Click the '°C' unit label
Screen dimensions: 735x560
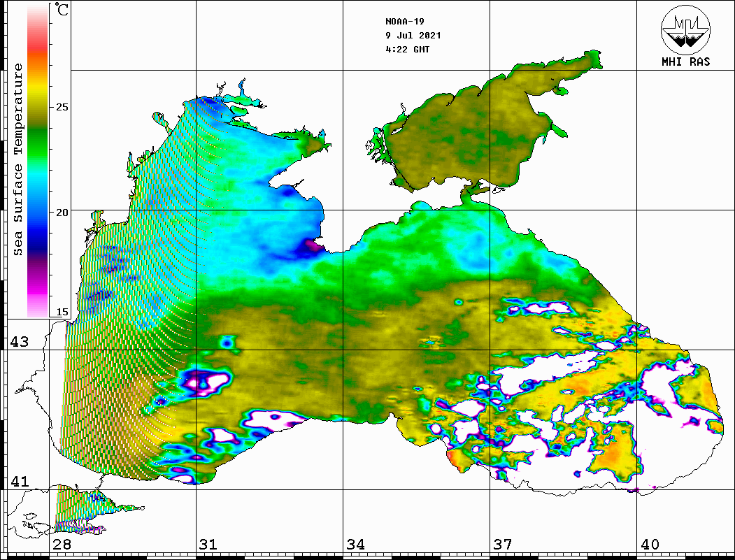click(61, 9)
